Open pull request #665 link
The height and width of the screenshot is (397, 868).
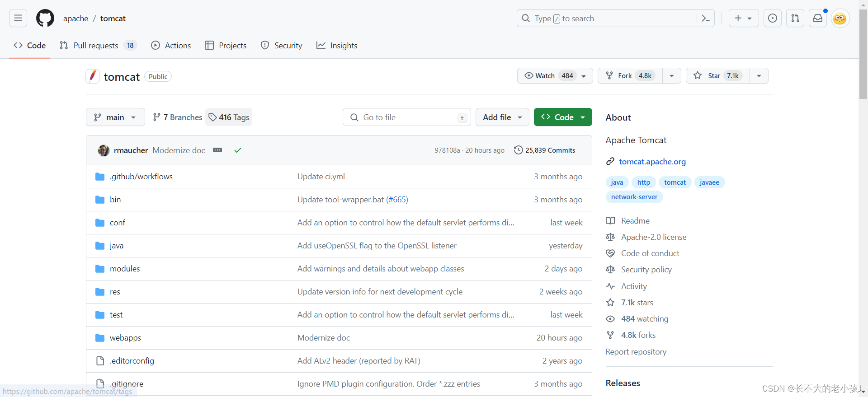[397, 200]
